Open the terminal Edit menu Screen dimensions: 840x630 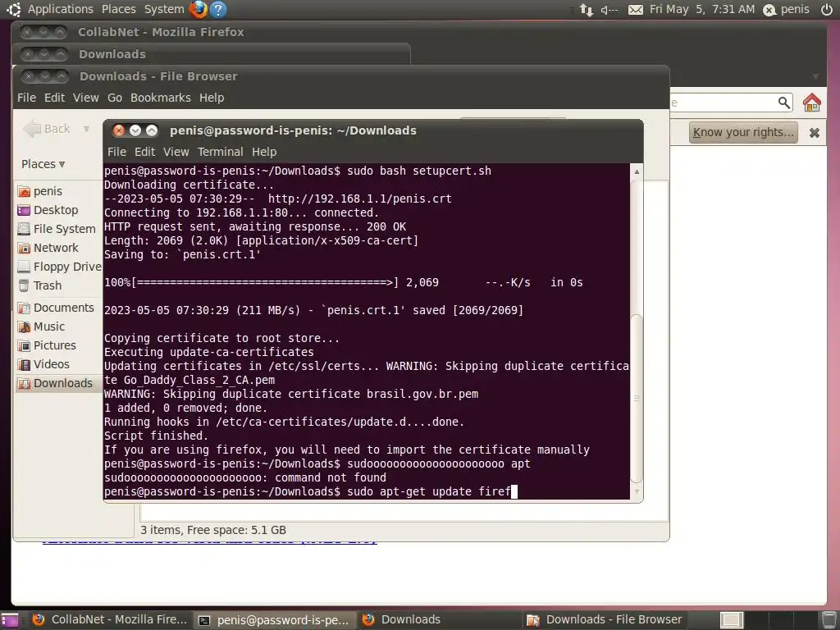point(144,152)
